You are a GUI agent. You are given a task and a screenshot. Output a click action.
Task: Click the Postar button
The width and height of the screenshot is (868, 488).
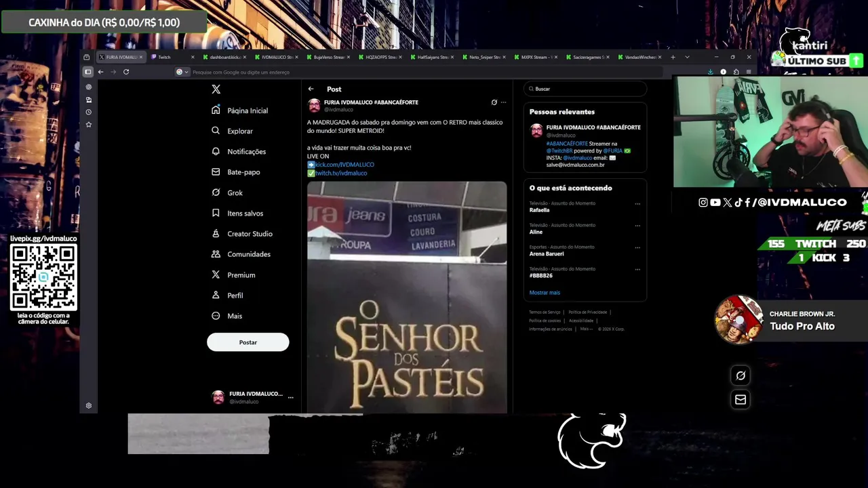[248, 342]
